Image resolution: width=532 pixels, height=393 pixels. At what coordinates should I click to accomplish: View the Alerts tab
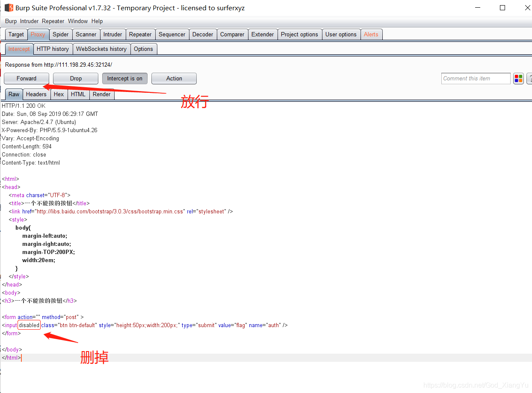(x=371, y=35)
